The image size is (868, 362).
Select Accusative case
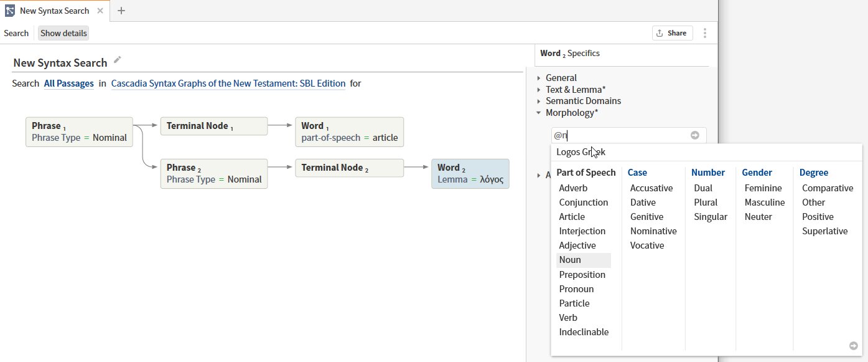pos(651,188)
